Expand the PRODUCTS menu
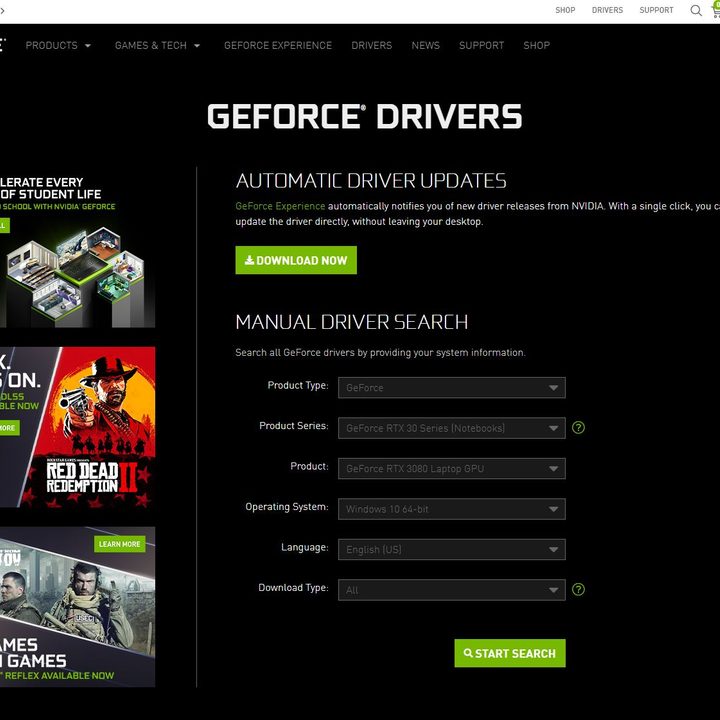 (x=58, y=45)
